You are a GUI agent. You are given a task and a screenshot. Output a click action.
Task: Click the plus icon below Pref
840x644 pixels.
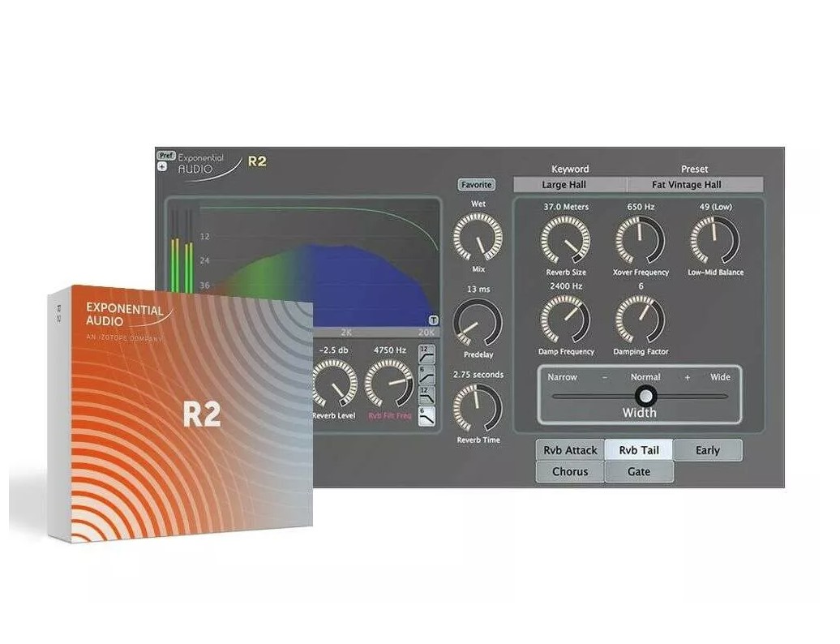162,166
